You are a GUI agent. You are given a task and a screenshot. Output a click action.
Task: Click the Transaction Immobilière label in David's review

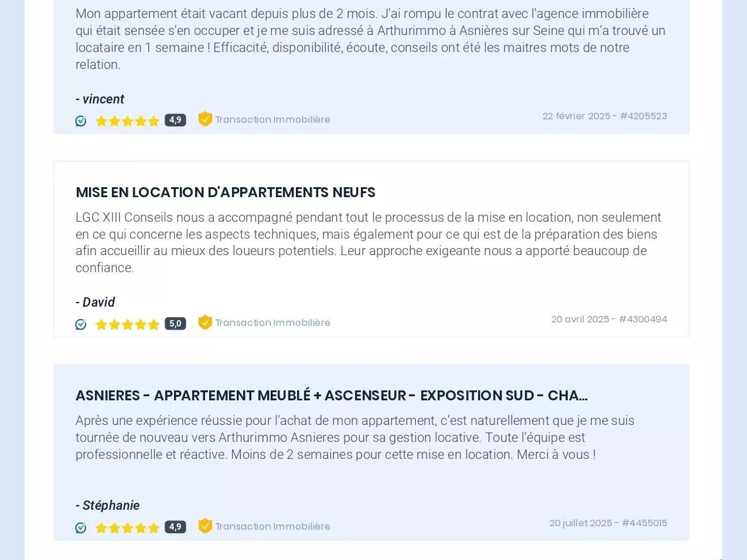pos(272,323)
